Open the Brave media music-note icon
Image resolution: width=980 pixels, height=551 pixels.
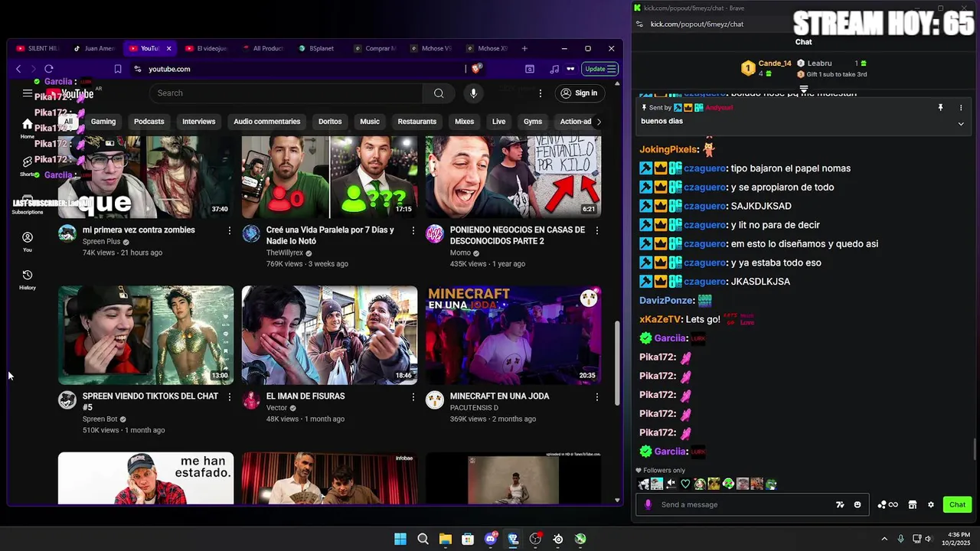pyautogui.click(x=554, y=69)
